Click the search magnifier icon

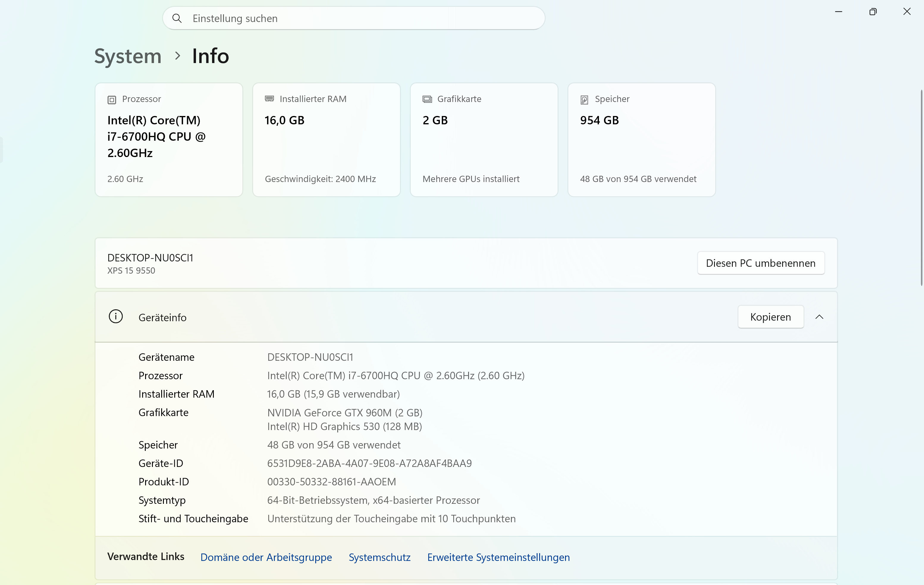tap(177, 18)
